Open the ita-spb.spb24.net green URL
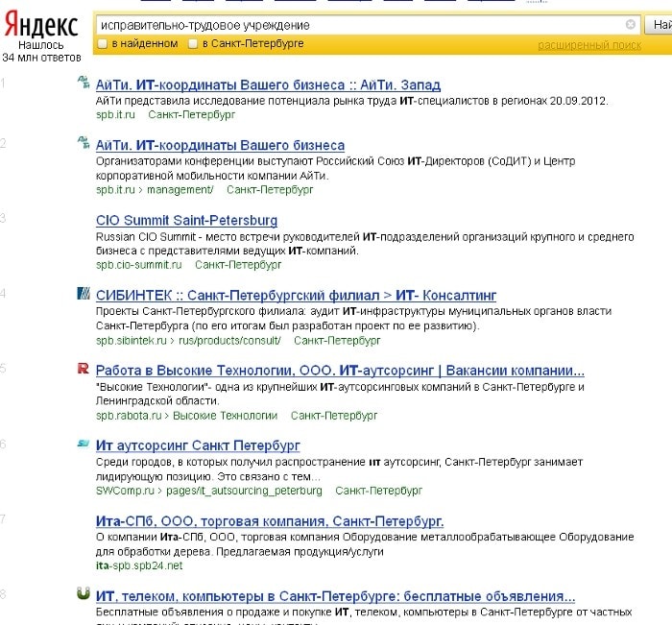672x625 pixels. 141,565
